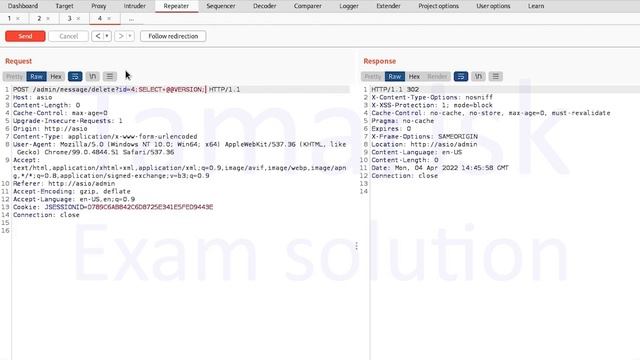This screenshot has height=360, width=640.
Task: Switch to Repeater sub-tab 3
Action: (69, 18)
